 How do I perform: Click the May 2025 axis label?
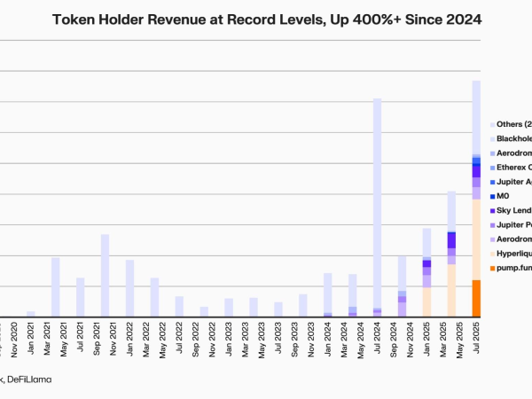pos(459,340)
